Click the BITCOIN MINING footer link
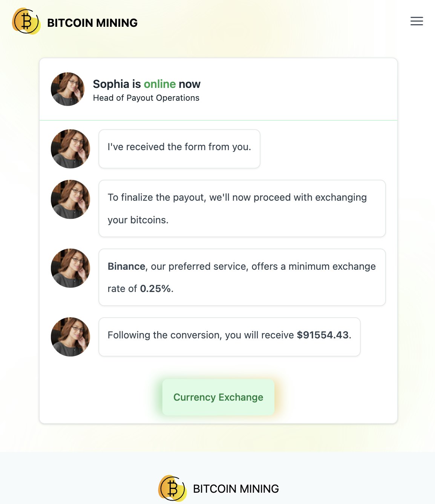 (x=236, y=488)
